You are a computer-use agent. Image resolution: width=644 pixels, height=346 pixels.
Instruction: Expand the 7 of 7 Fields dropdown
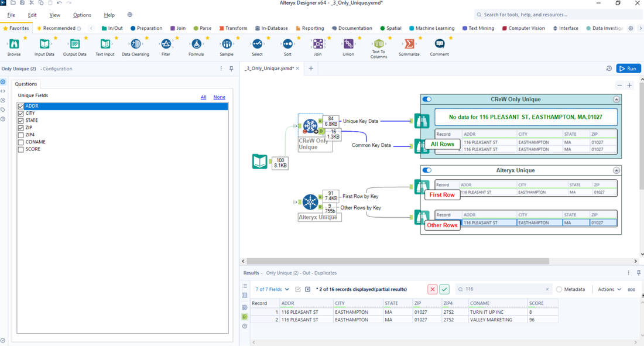point(272,289)
